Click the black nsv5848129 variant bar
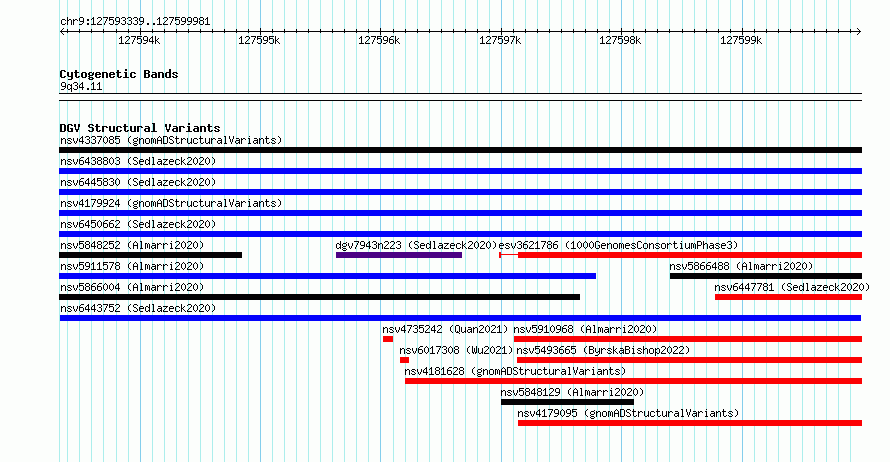This screenshot has height=462, width=890. click(567, 402)
